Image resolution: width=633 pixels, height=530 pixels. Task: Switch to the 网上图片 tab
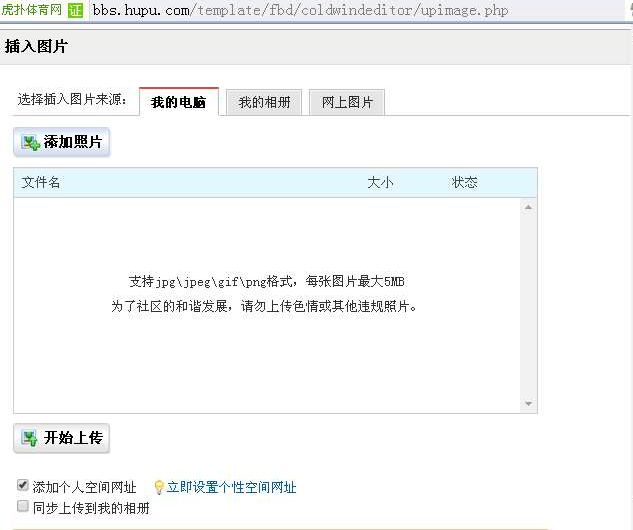(x=347, y=103)
